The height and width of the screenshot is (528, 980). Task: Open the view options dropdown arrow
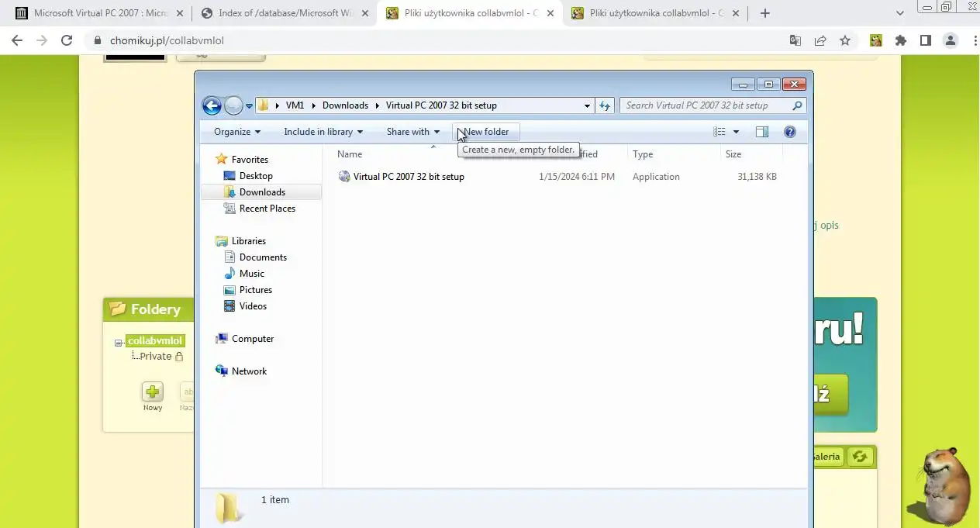pos(737,132)
